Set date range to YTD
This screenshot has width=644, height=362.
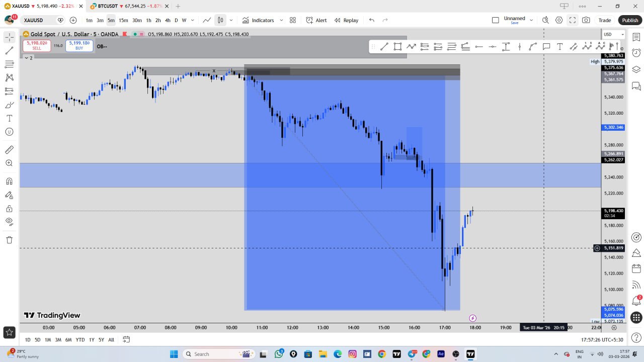point(80,339)
